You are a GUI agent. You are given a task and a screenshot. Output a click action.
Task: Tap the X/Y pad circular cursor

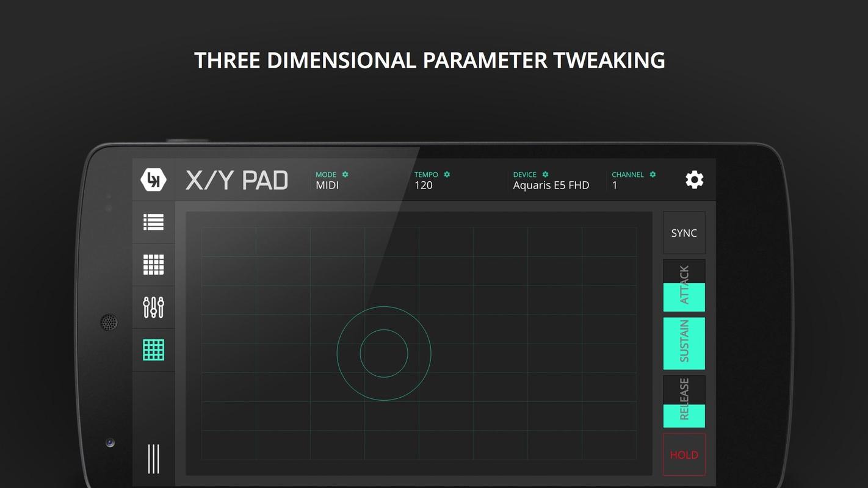(x=384, y=353)
